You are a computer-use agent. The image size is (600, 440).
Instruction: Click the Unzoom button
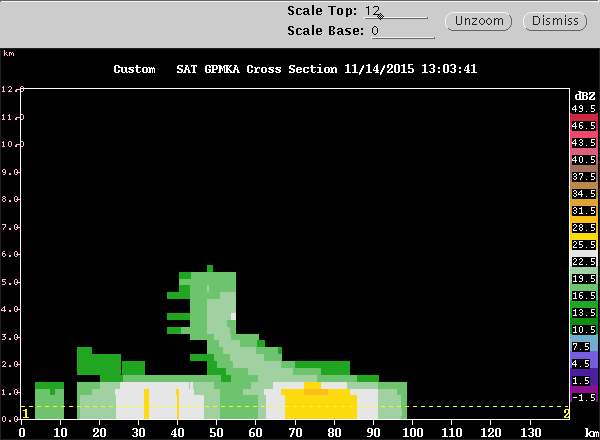tap(479, 21)
